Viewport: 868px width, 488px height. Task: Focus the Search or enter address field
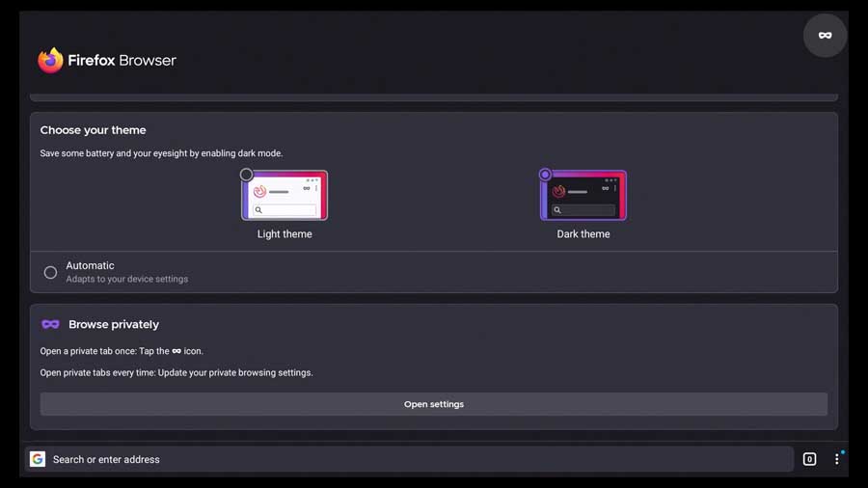click(x=409, y=459)
